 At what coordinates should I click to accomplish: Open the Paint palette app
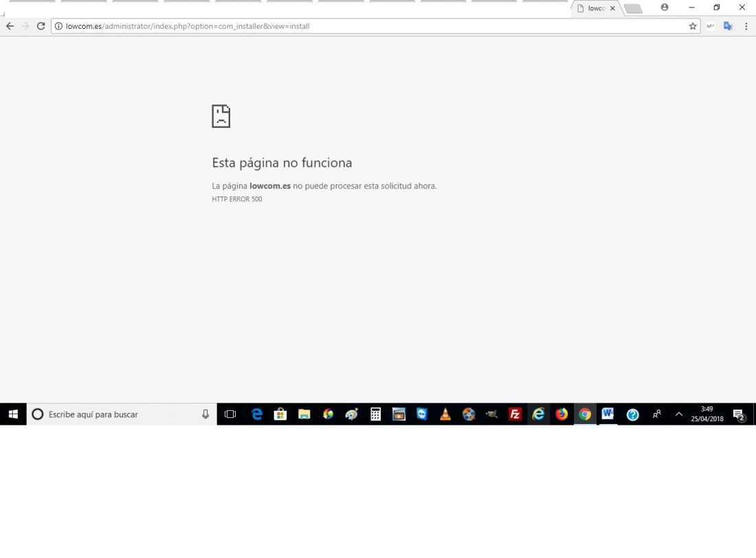[x=351, y=414]
